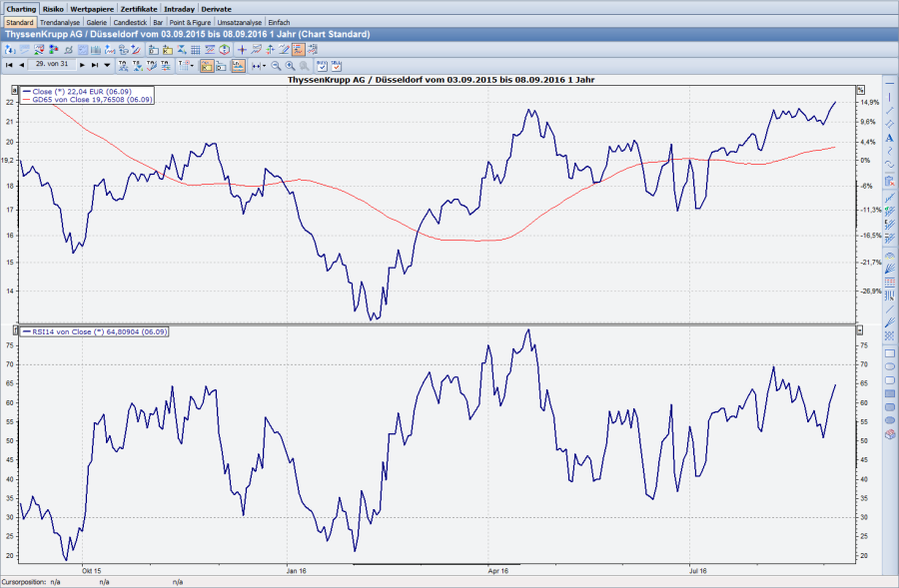The image size is (899, 588).
Task: Open the chart list dropdown arrow
Action: [x=108, y=65]
